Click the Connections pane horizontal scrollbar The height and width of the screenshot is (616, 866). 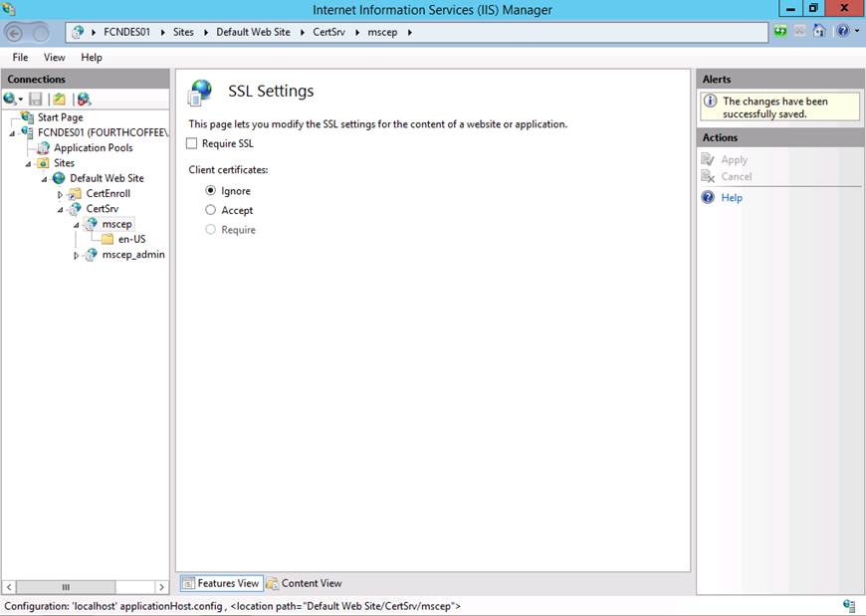[85, 587]
